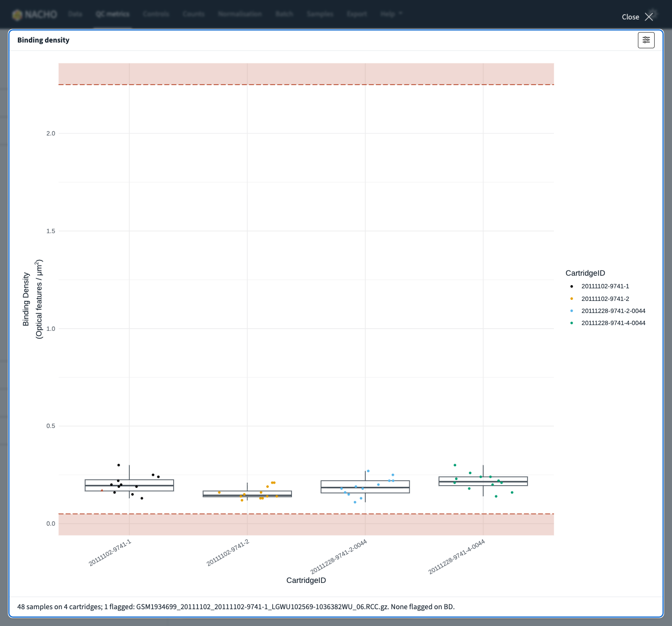Select legend label '20111102-9741-1'
This screenshot has width=672, height=626.
[x=605, y=286]
